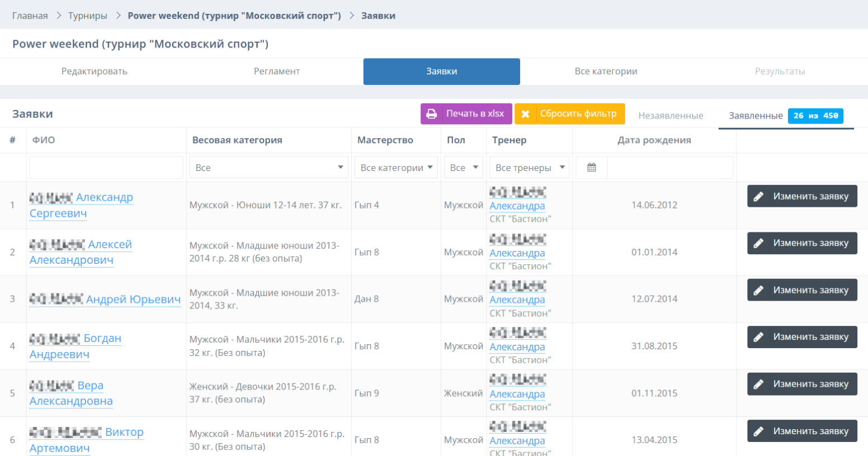The image size is (868, 456).
Task: Go to "Турниры" in the breadcrumb
Action: 88,16
